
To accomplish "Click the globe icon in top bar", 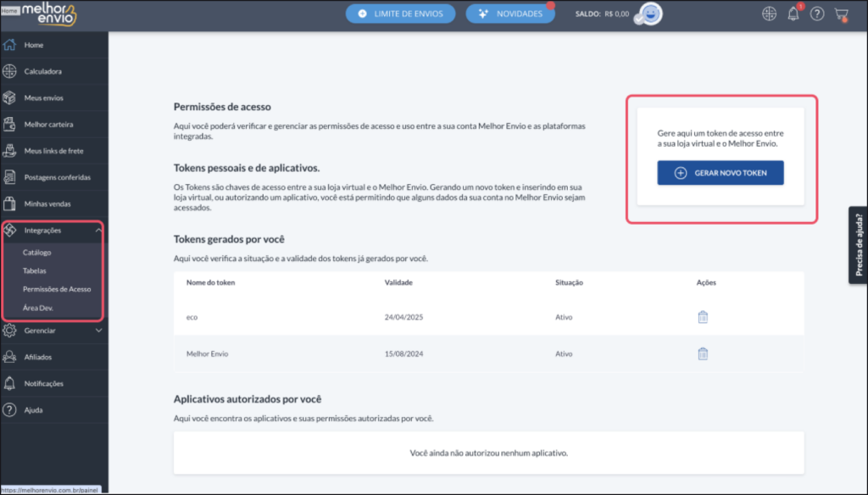I will coord(770,14).
